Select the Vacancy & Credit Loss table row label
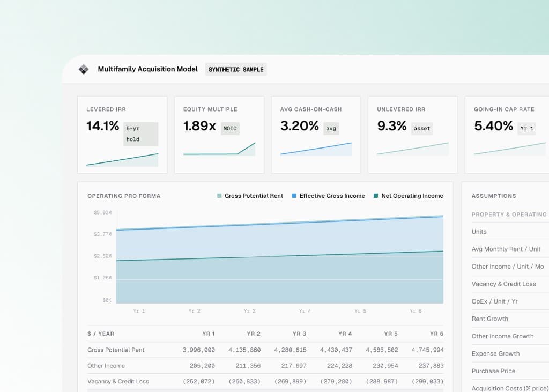This screenshot has height=392, width=549. point(118,381)
